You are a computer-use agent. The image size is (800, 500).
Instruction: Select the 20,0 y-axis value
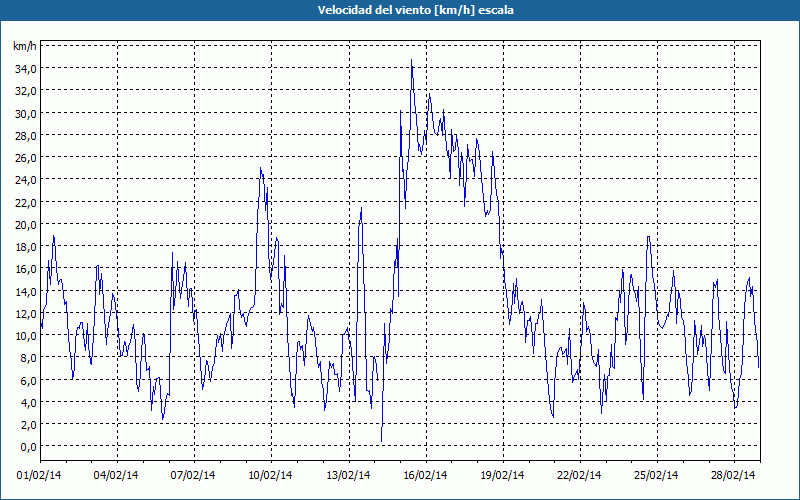24,224
